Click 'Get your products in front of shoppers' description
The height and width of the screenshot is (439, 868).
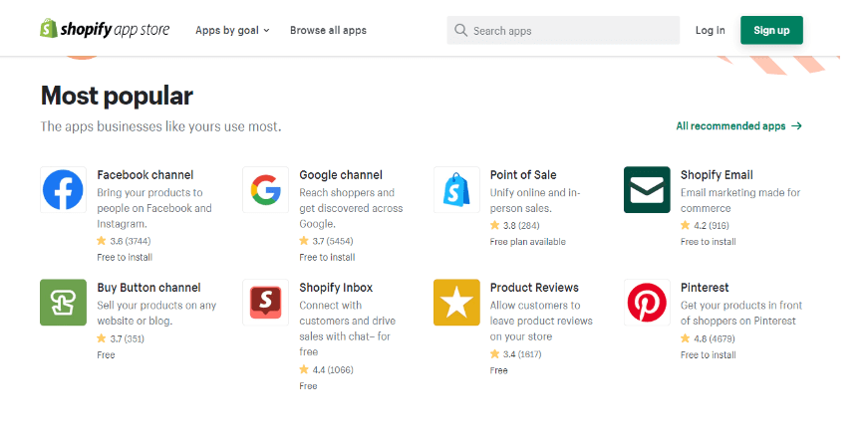(741, 313)
